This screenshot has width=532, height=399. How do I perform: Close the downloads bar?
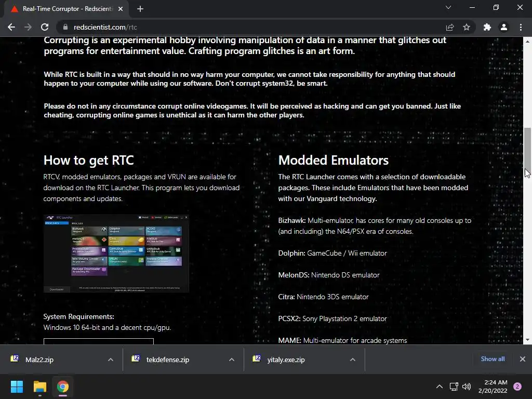tap(523, 359)
